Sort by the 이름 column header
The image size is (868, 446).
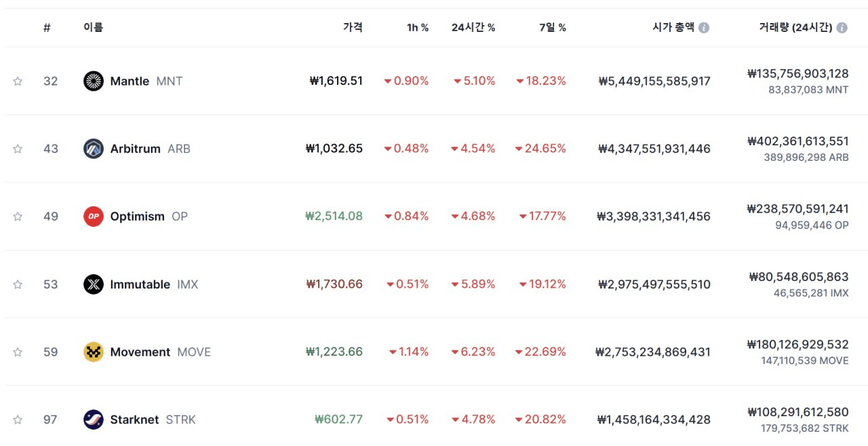(94, 28)
